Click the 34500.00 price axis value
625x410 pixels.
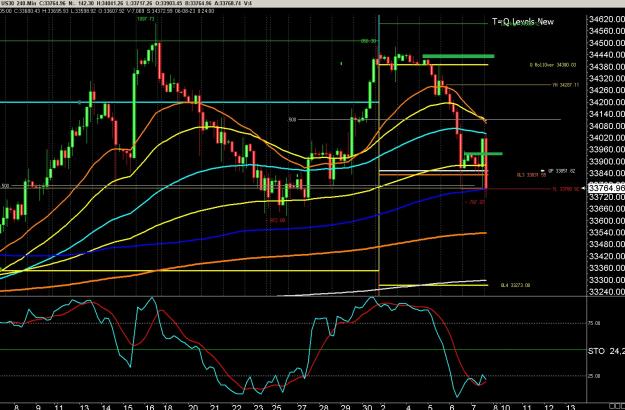[606, 43]
